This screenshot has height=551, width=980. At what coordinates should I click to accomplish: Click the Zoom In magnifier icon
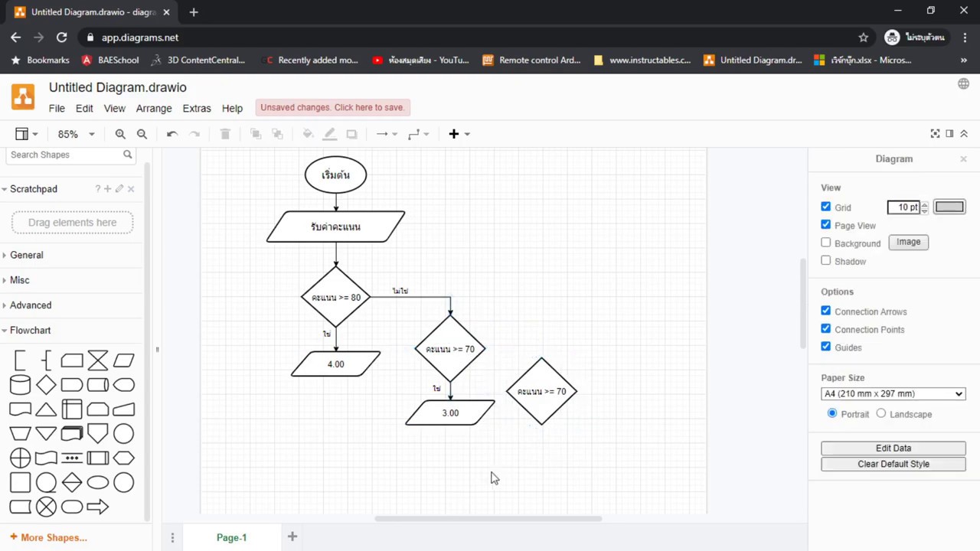pos(120,134)
